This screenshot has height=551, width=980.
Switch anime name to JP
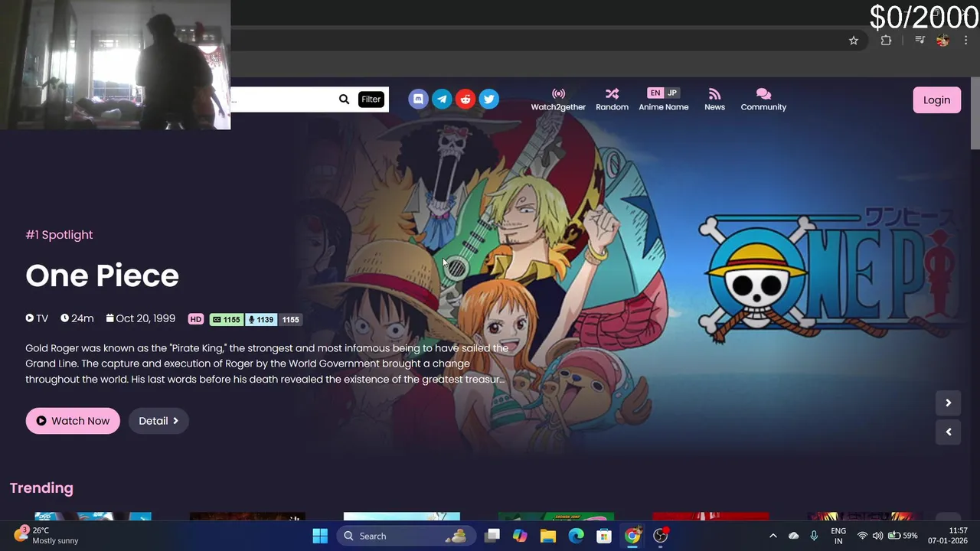tap(672, 93)
